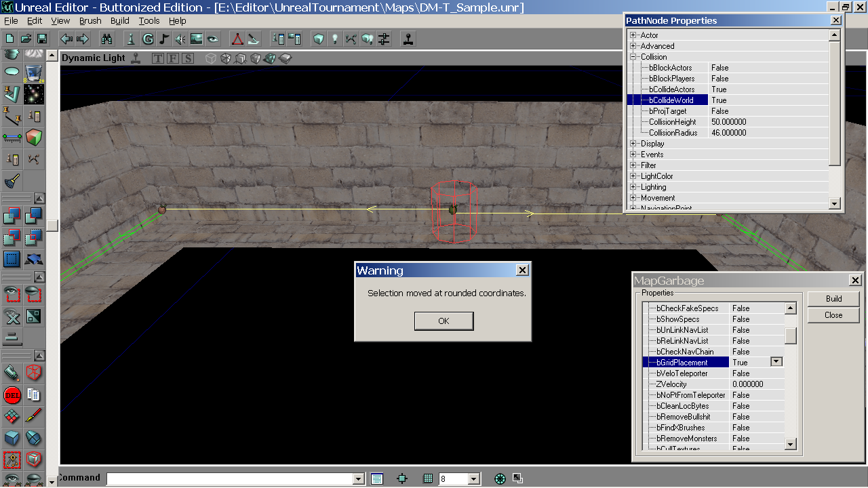Toggle viewport T mode button
868x488 pixels.
click(158, 58)
